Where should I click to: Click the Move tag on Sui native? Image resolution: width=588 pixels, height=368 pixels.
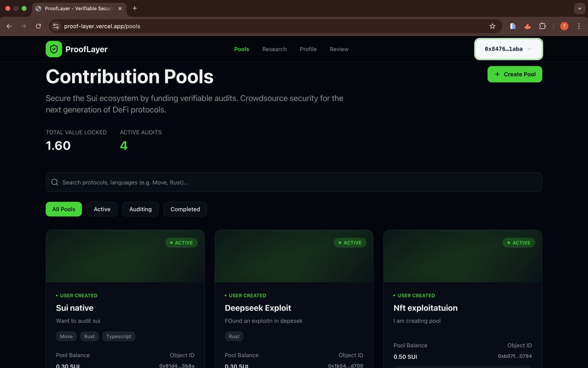[x=66, y=337]
